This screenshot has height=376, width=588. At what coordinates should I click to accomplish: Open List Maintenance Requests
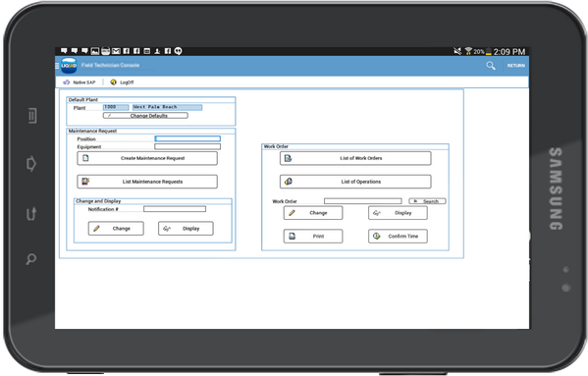click(147, 182)
